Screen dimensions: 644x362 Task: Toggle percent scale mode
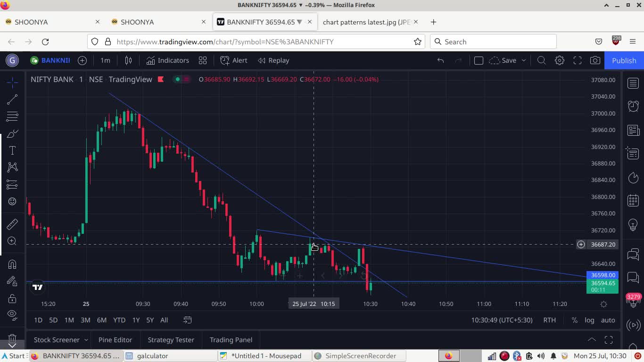[574, 320]
